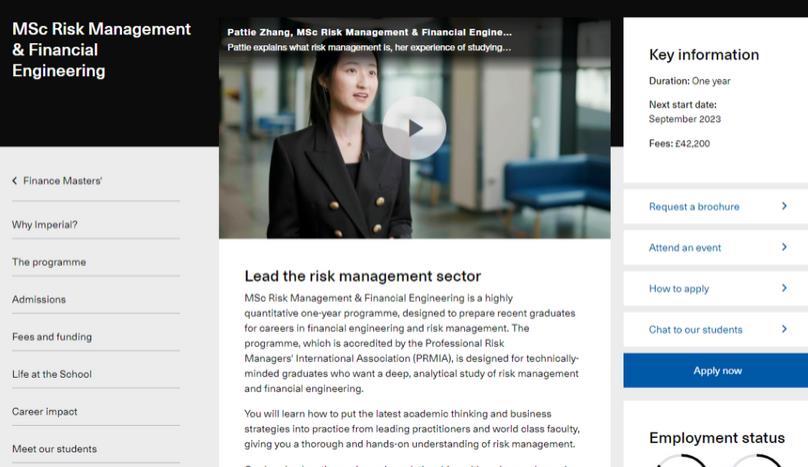Open the Attend an event link

click(x=685, y=248)
